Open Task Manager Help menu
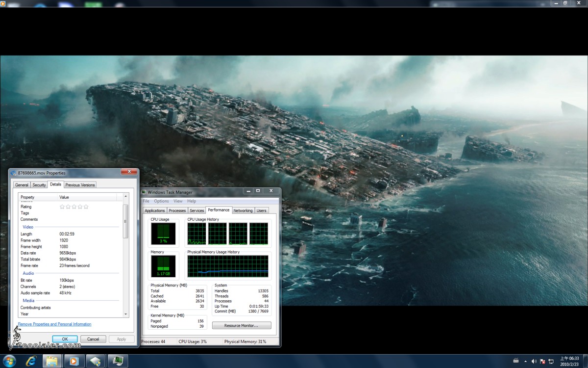The width and height of the screenshot is (588, 368). click(x=192, y=201)
